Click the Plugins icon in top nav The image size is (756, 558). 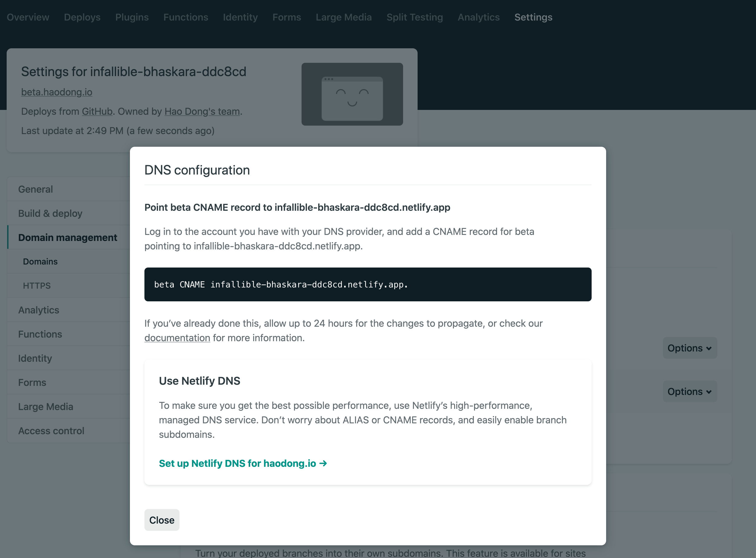(131, 17)
